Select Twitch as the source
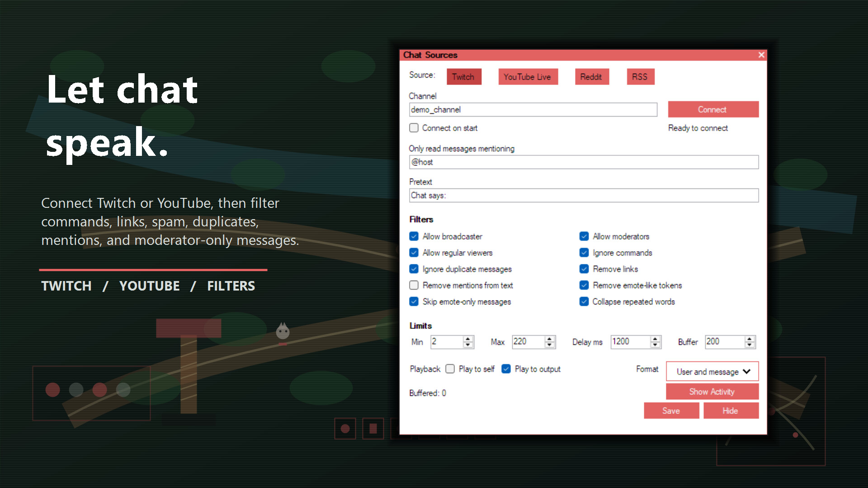Screen dimensions: 868x488 click(x=464, y=77)
